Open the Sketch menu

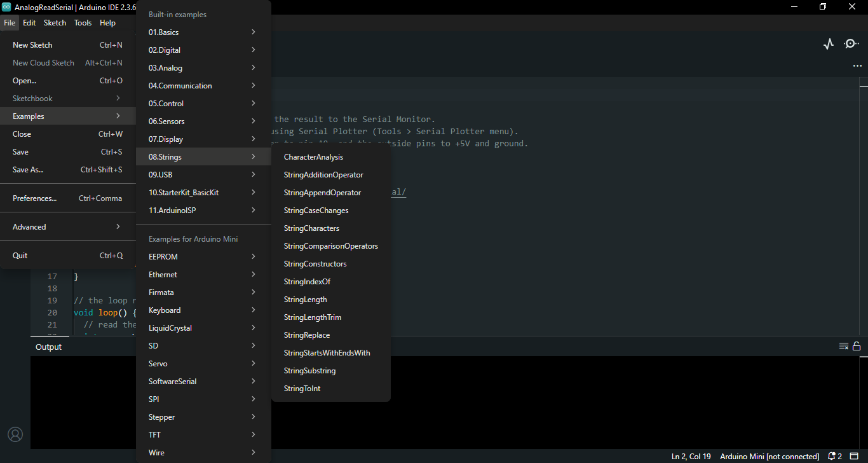(55, 23)
